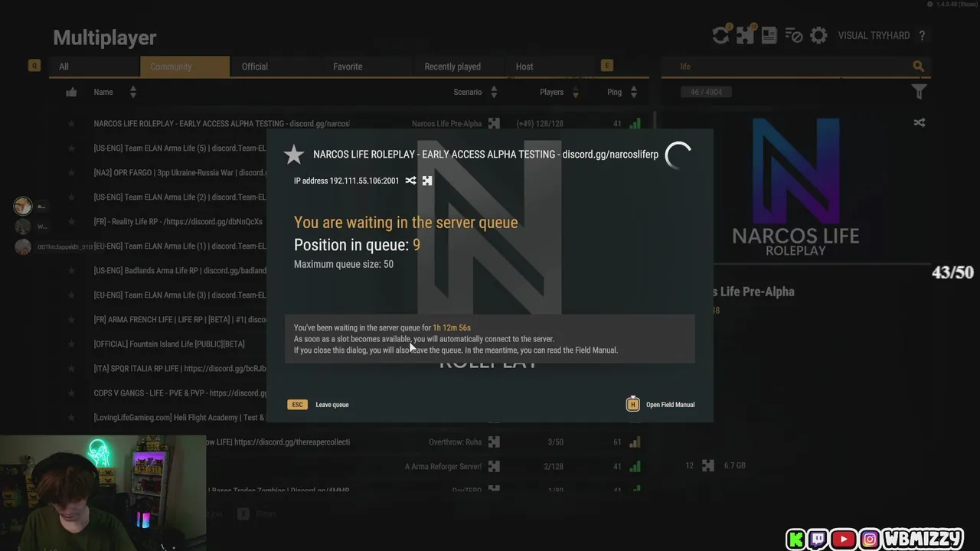The image size is (980, 551).
Task: Select ARMA FRENCH LIFE server row
Action: [180, 319]
